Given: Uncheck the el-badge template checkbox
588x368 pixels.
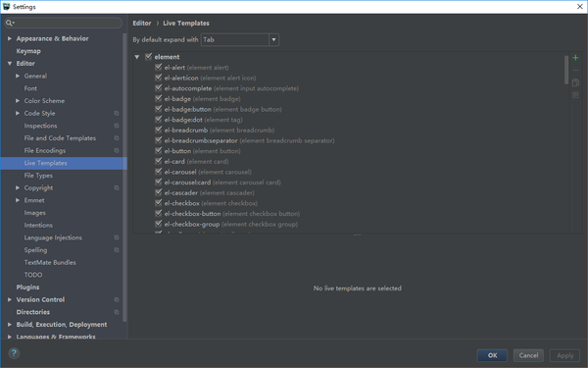Looking at the screenshot, I should 158,99.
